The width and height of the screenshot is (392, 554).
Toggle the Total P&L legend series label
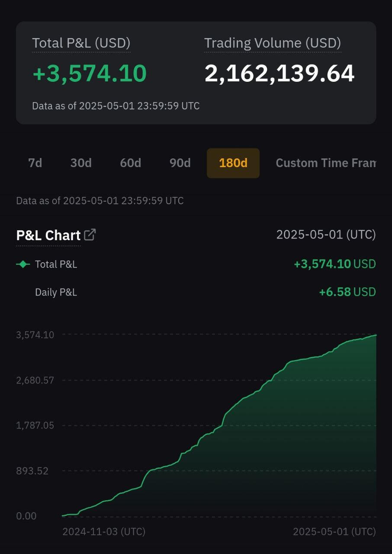(x=56, y=264)
